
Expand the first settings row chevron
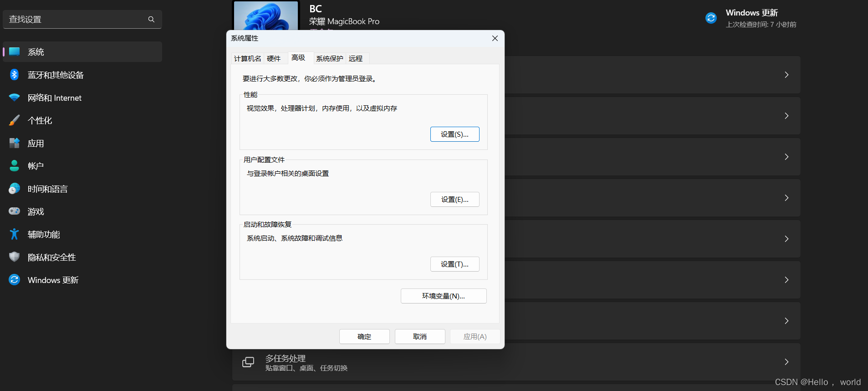point(786,75)
